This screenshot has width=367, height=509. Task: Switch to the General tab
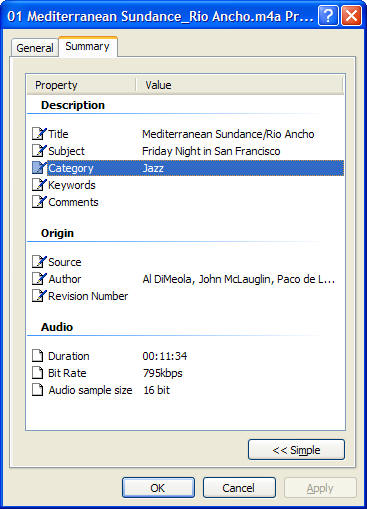(x=35, y=48)
